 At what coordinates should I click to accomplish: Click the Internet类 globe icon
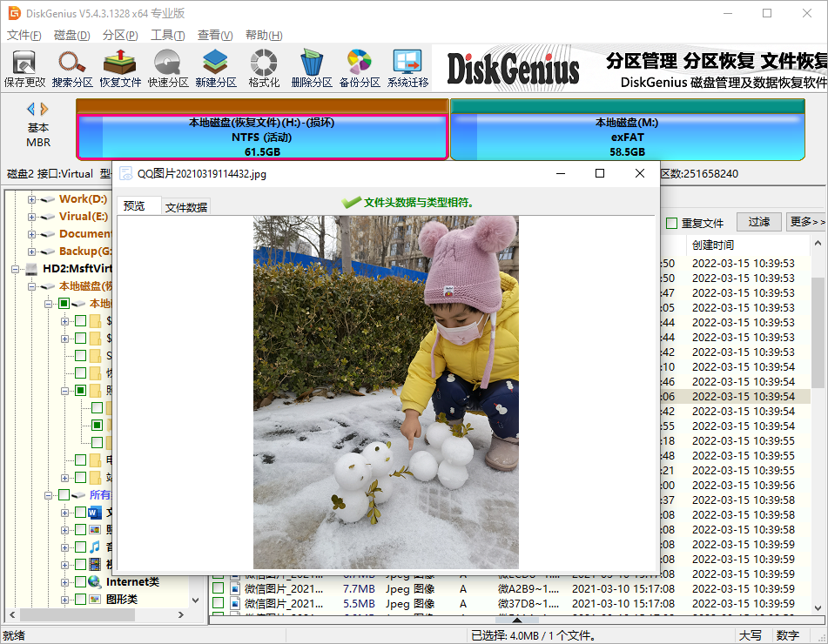coord(95,581)
